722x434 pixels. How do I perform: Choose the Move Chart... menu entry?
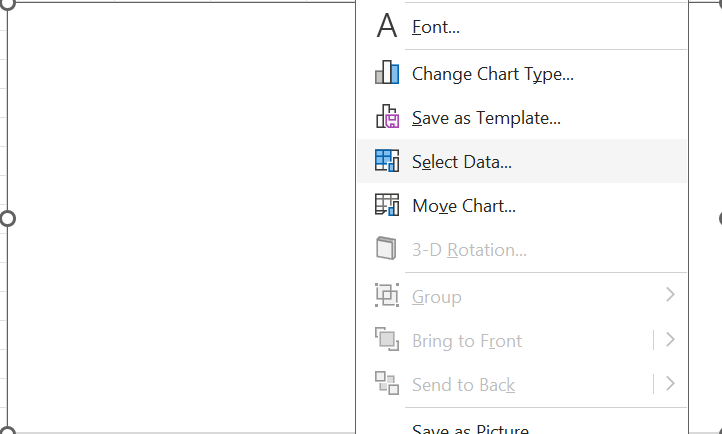click(464, 206)
